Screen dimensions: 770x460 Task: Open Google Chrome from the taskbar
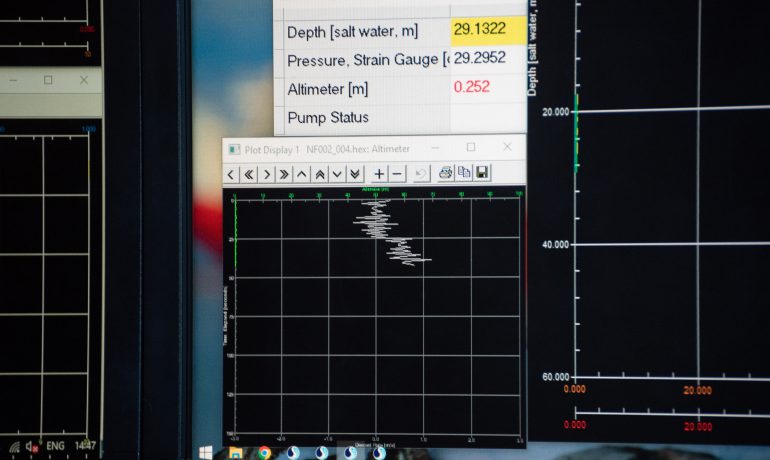coord(264,453)
